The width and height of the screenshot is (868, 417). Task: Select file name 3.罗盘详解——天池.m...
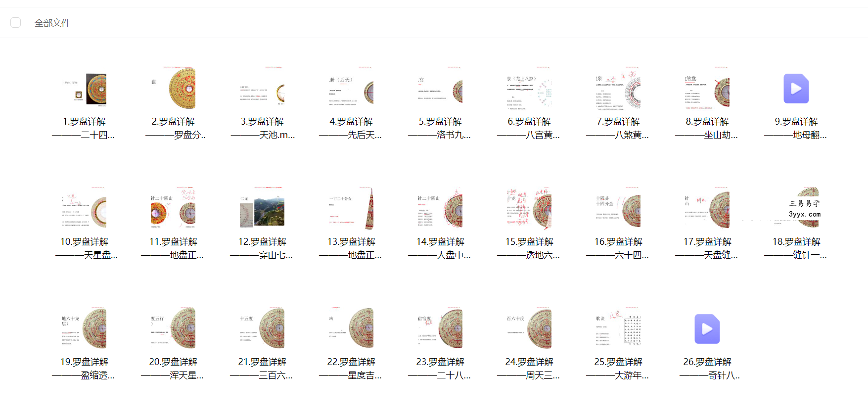262,128
